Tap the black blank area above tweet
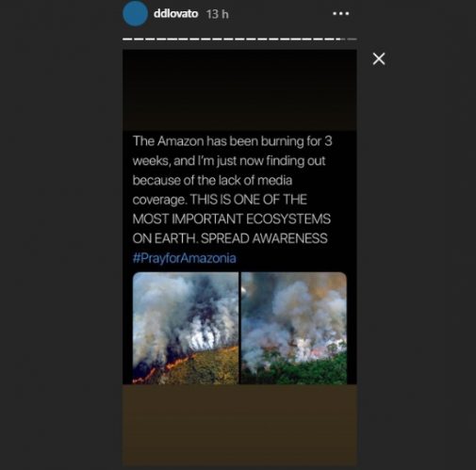 tap(239, 90)
